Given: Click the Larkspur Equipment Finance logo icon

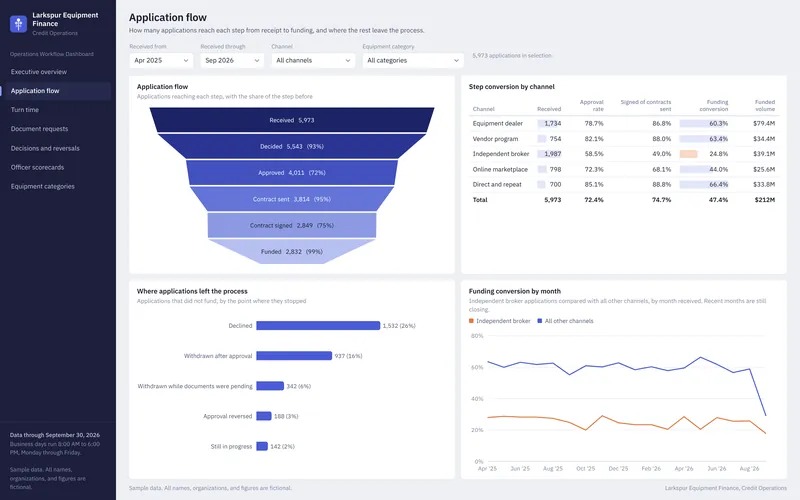Looking at the screenshot, I should 18,23.
